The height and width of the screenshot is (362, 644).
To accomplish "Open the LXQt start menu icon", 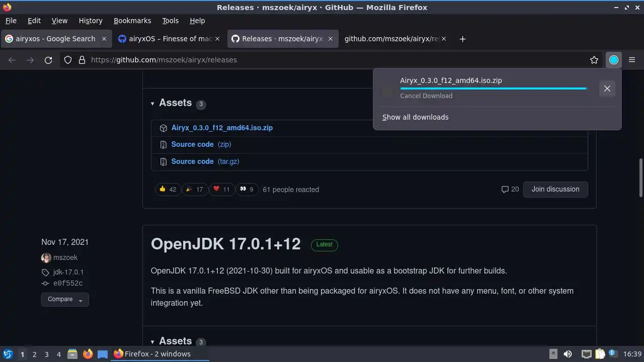I will (x=8, y=354).
